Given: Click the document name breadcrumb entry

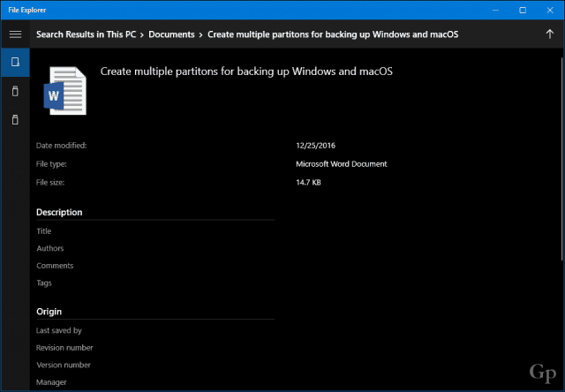Looking at the screenshot, I should tap(333, 34).
